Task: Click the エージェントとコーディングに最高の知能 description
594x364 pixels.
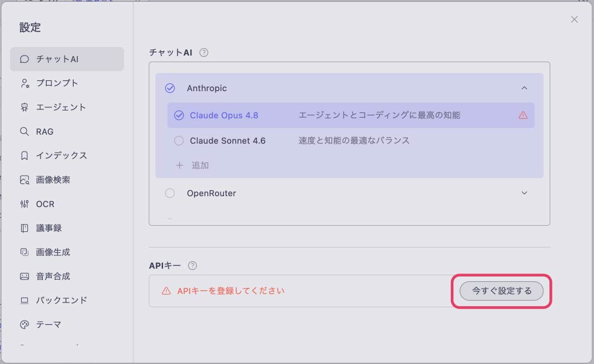Action: pyautogui.click(x=379, y=115)
